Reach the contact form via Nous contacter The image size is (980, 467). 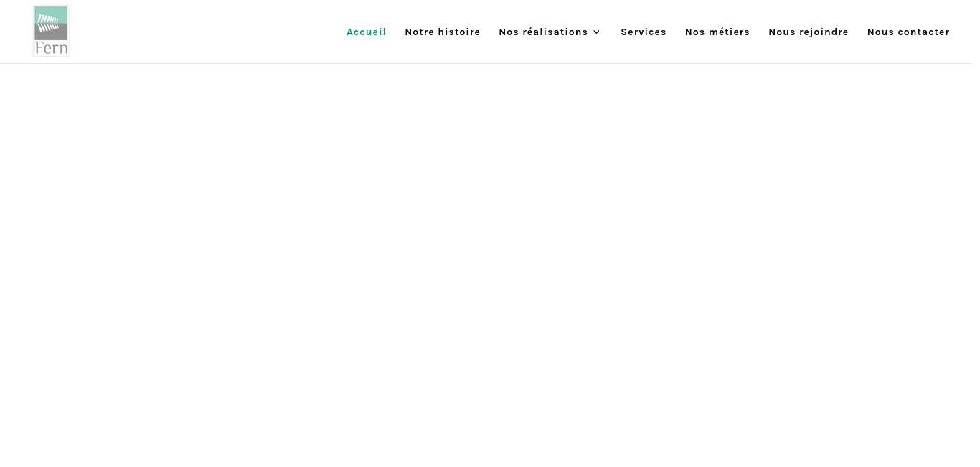[x=908, y=32]
